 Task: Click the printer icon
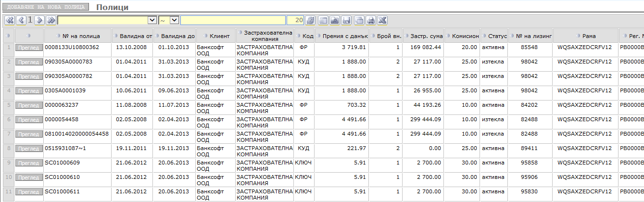click(x=371, y=20)
